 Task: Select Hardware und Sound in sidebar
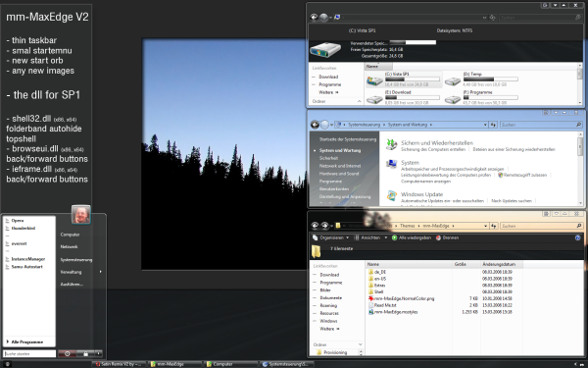(339, 174)
